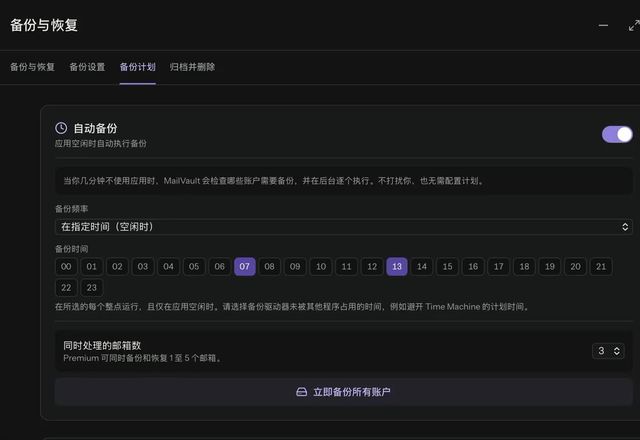Click the 同时处理的邮箱数 label
Image resolution: width=640 pixels, height=440 pixels.
click(102, 346)
